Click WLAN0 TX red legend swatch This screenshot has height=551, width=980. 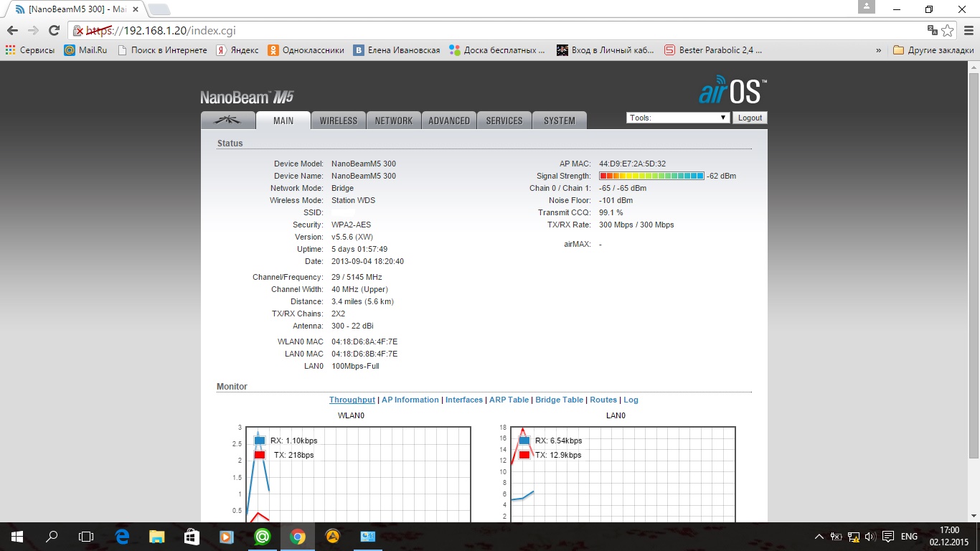click(260, 455)
